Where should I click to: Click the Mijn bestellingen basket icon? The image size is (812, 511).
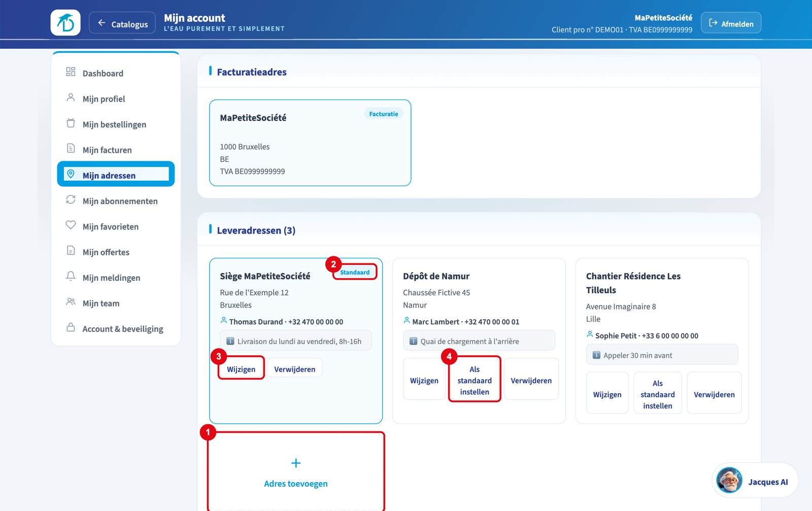(x=71, y=123)
